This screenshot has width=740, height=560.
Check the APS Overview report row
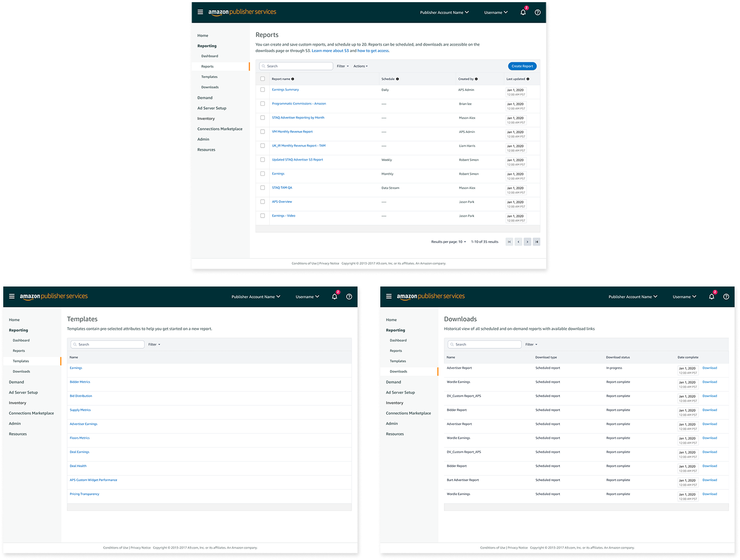pyautogui.click(x=263, y=202)
